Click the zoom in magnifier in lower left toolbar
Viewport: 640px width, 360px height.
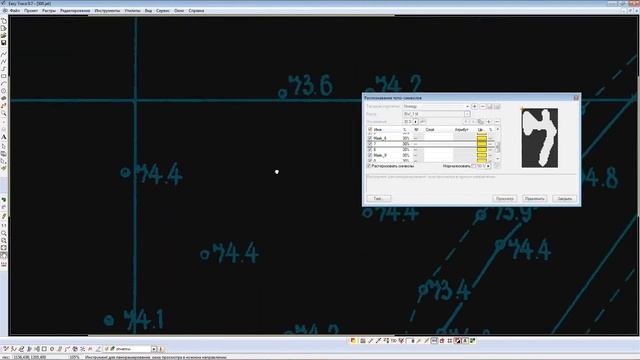click(4, 233)
